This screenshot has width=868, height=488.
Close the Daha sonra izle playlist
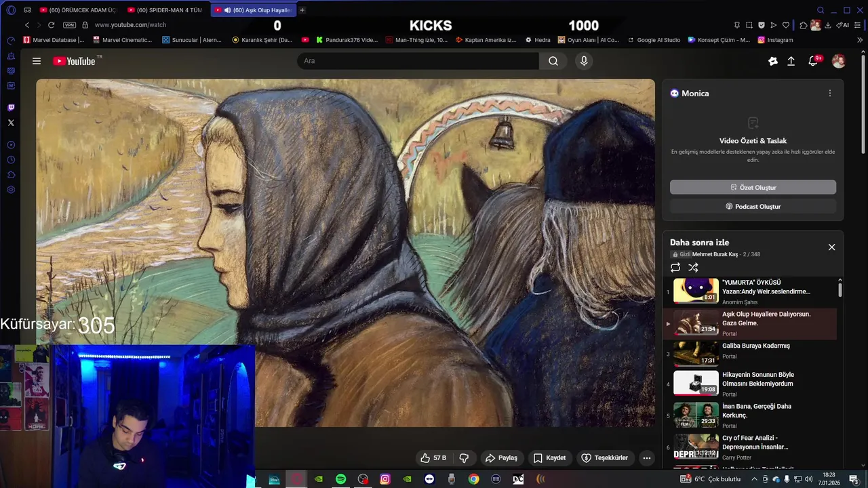click(x=831, y=247)
